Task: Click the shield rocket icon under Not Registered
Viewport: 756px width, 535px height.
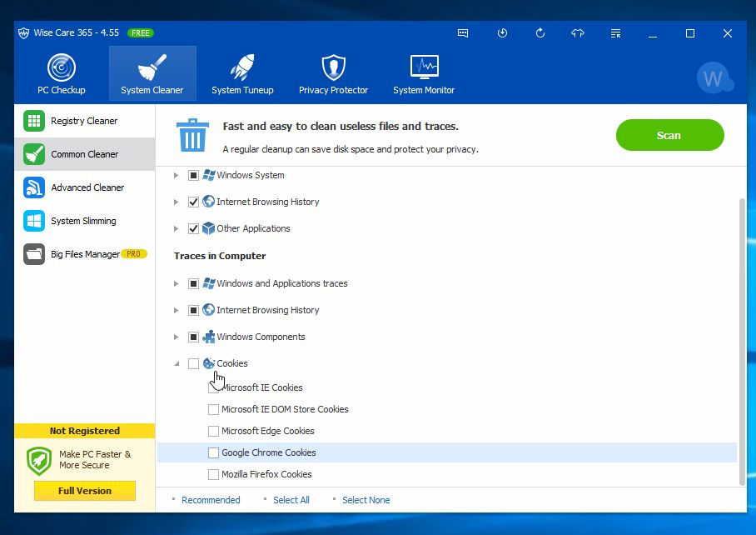Action: coord(39,461)
